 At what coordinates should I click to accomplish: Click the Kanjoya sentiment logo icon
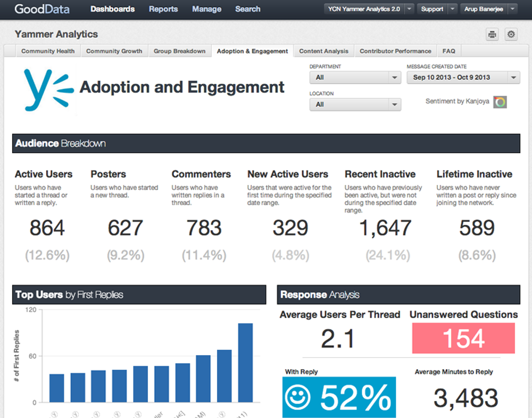pos(500,102)
